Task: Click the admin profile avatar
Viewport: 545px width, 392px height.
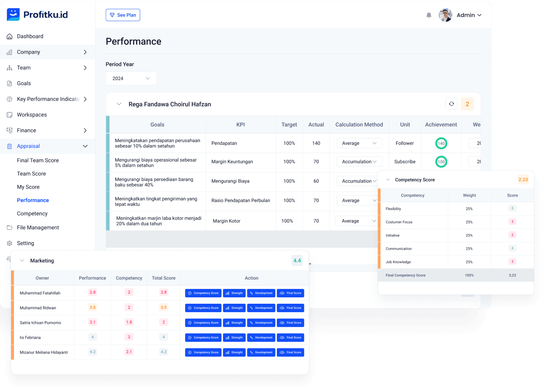Action: [x=445, y=15]
